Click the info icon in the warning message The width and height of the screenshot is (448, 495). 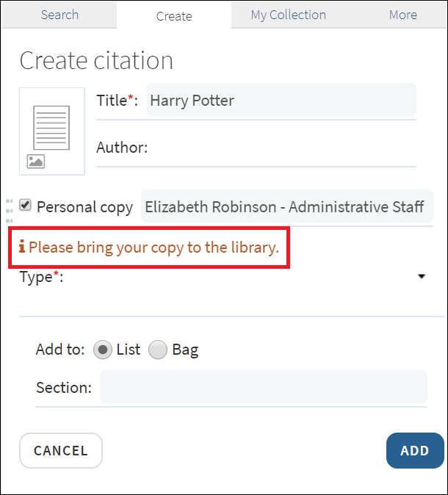click(x=22, y=247)
